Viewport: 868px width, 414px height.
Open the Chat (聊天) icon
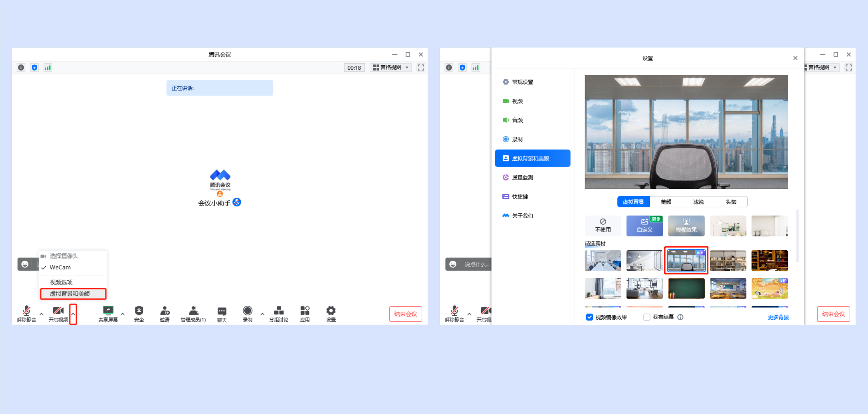(222, 311)
